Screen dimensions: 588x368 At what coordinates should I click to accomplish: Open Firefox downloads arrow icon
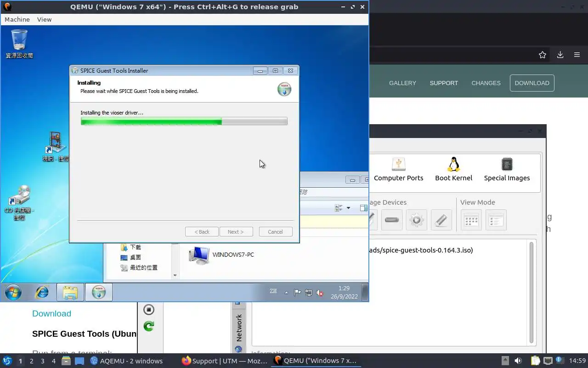pyautogui.click(x=560, y=55)
